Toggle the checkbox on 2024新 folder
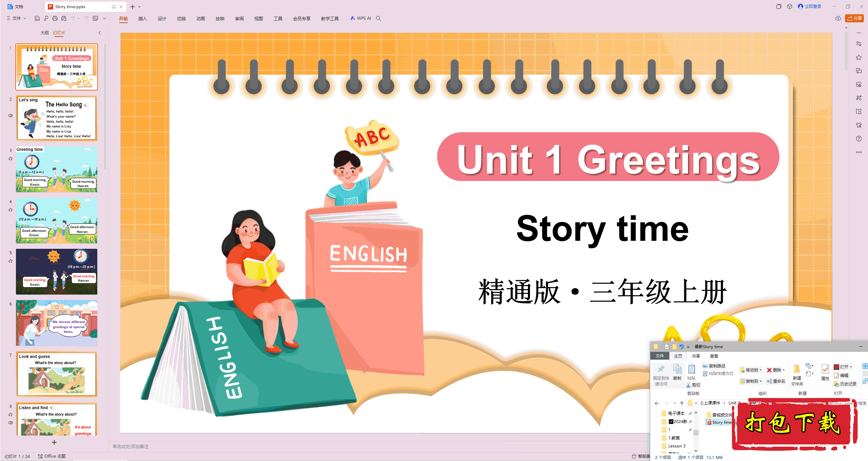The image size is (868, 461). [x=671, y=422]
